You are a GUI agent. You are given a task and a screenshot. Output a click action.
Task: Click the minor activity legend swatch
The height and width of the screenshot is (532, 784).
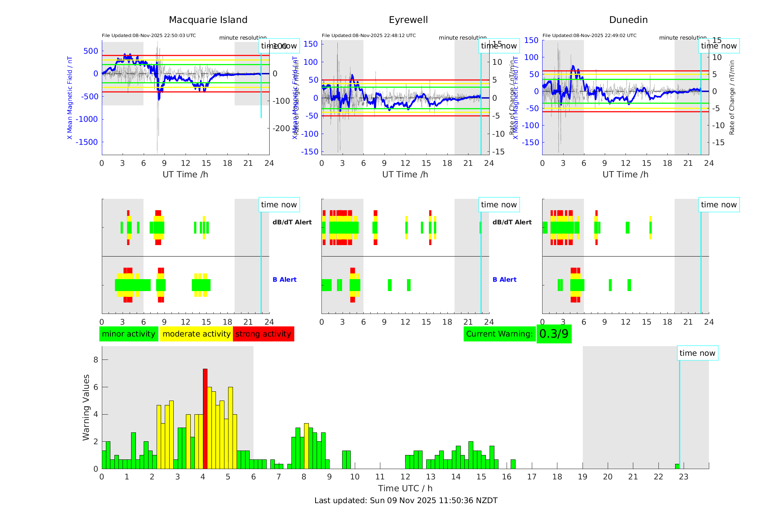(x=129, y=334)
